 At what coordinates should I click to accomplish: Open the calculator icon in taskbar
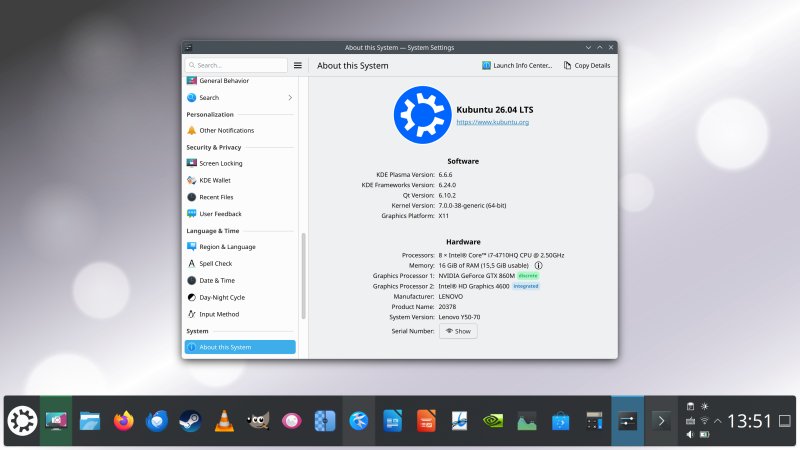[x=594, y=421]
